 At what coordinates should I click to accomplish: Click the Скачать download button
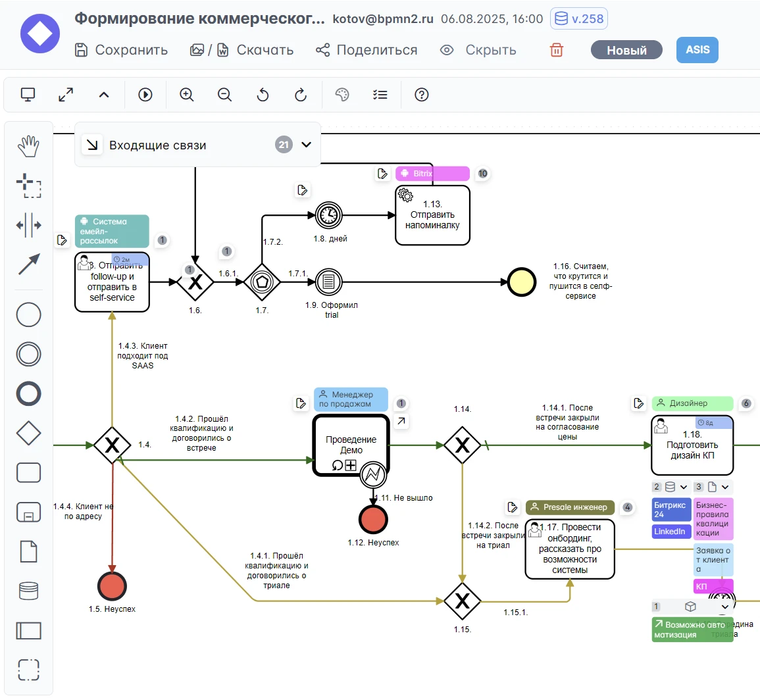pos(255,50)
